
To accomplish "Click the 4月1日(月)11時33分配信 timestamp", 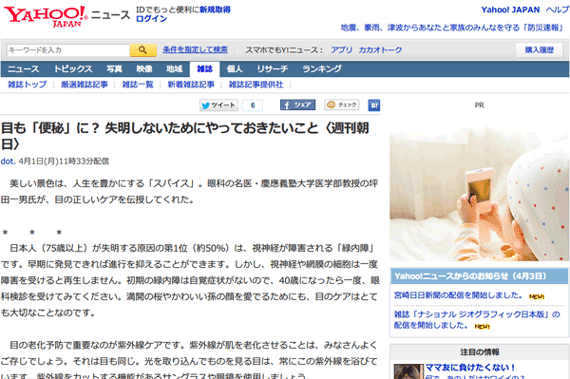I will coord(64,161).
